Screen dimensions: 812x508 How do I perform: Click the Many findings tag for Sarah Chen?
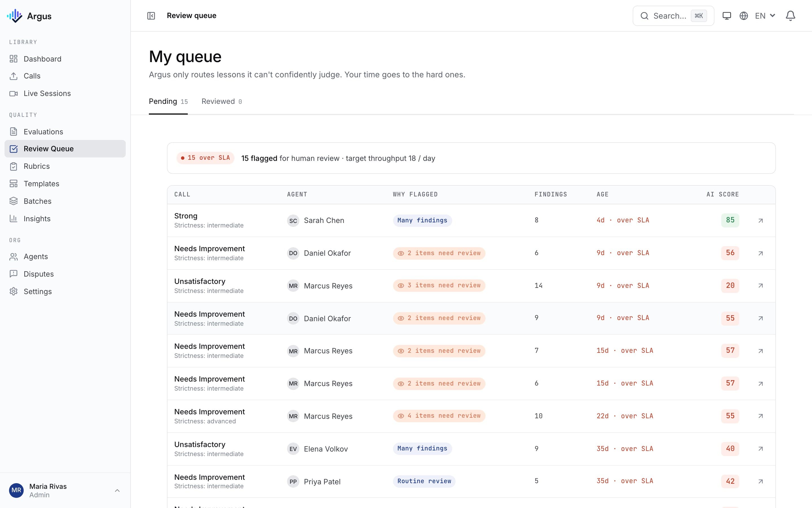pos(422,220)
